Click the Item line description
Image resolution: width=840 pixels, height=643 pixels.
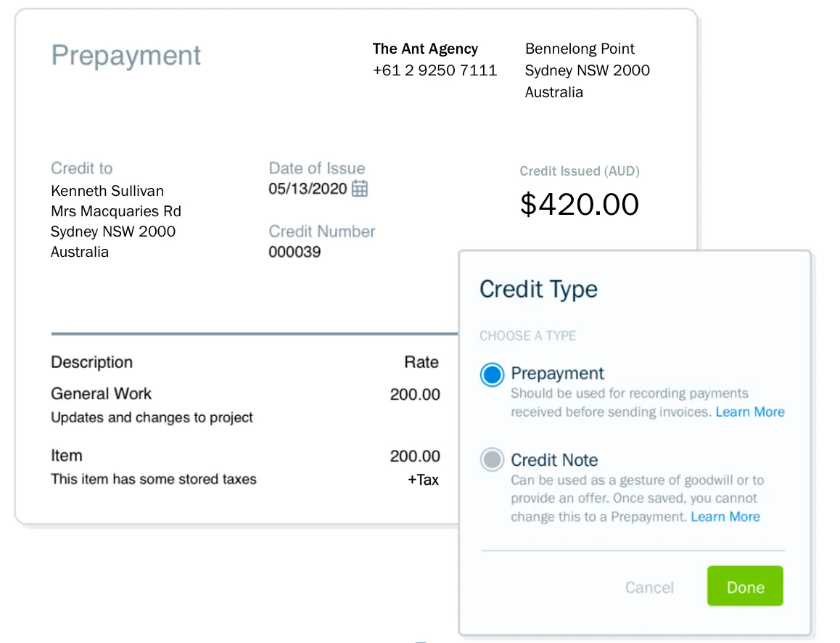[154, 479]
